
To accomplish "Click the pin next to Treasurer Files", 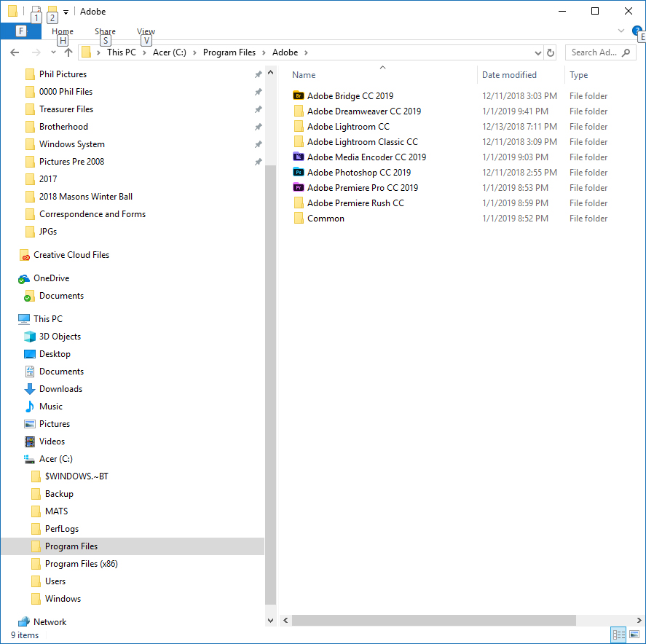I will click(259, 109).
